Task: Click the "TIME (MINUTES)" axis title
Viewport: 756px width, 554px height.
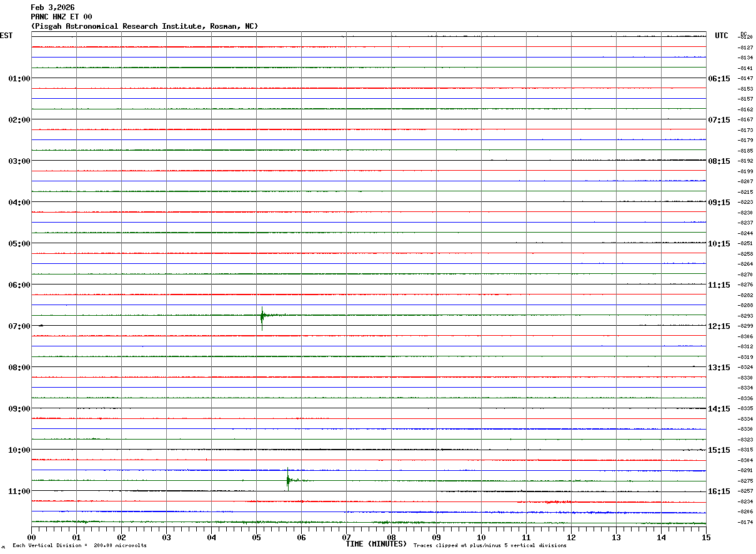Action: tap(376, 544)
